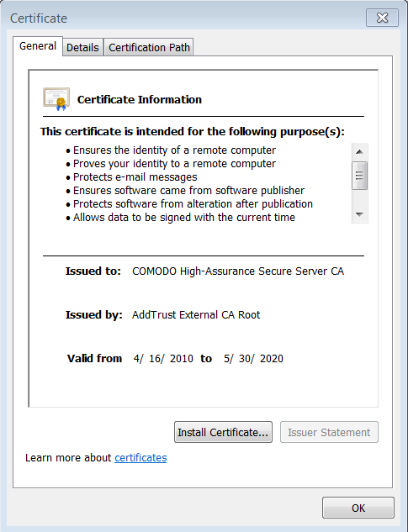Click the start date 4/16/2010
Screen dimensions: 408x532
[163, 359]
